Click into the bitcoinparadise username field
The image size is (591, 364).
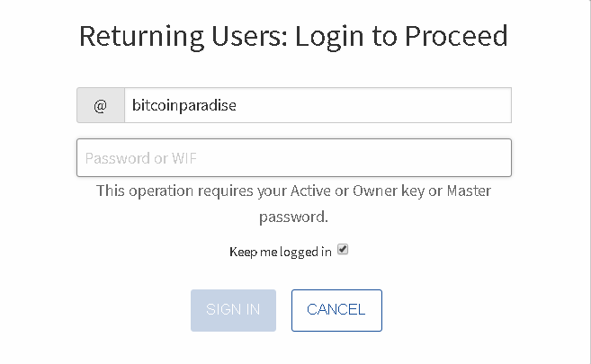pos(317,105)
